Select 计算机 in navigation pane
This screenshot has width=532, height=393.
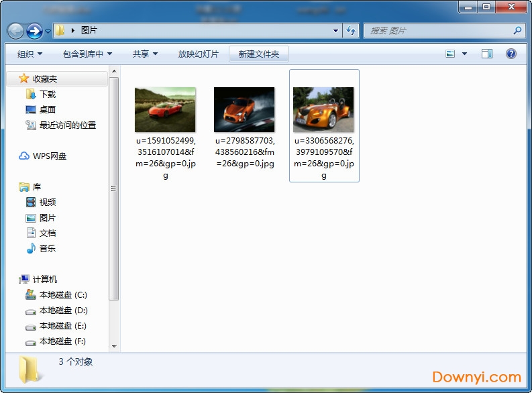45,280
